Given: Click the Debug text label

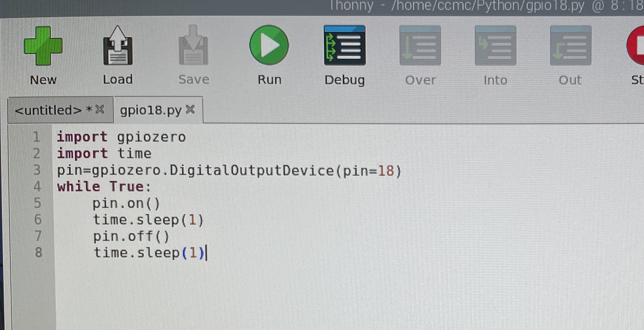Looking at the screenshot, I should (x=345, y=80).
